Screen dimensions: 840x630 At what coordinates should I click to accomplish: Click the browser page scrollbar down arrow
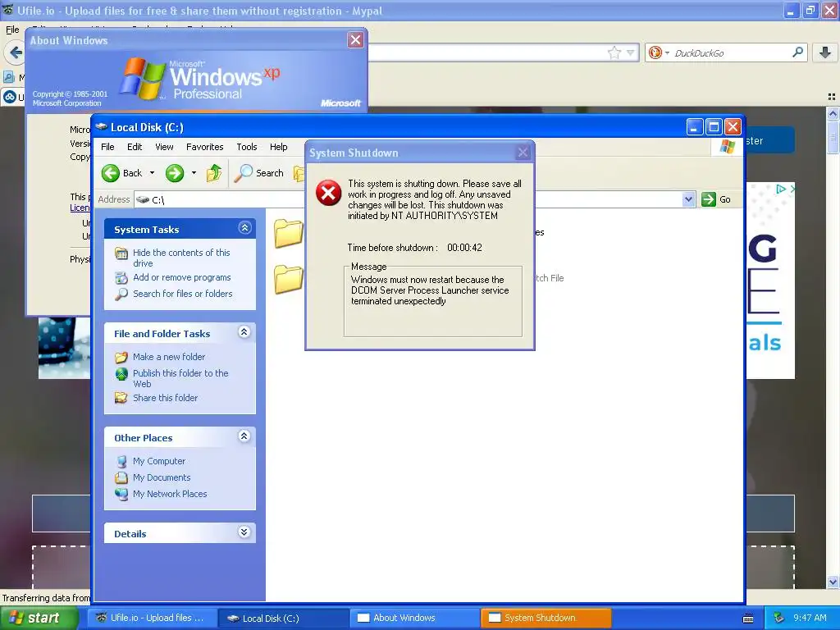coord(833,582)
